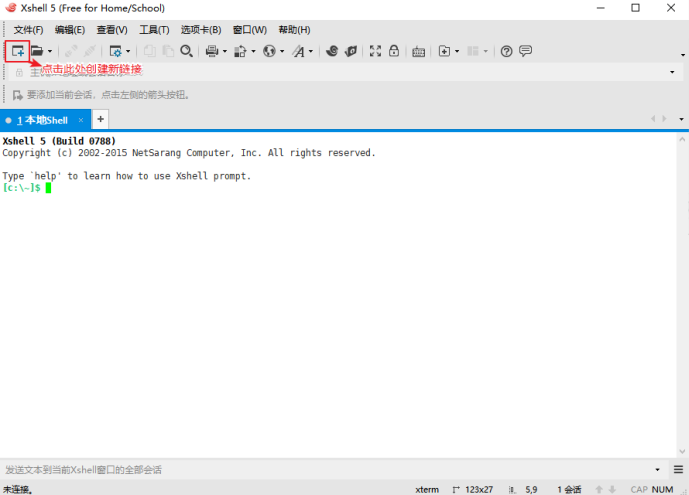Click the grayed tab arrangement icon

click(x=473, y=51)
